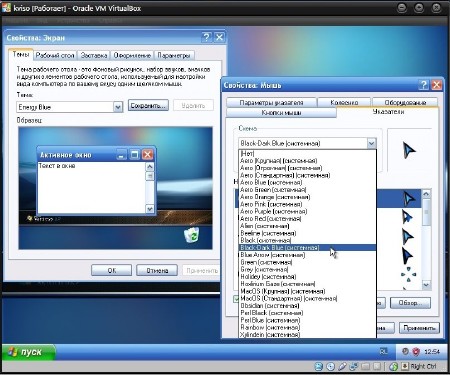Click the sample window's scrollbar down arrow

tap(150, 209)
